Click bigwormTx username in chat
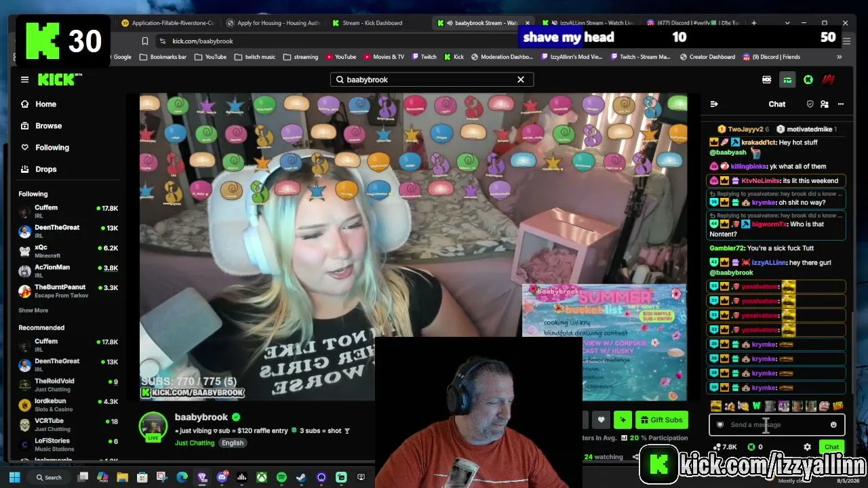 coord(769,224)
